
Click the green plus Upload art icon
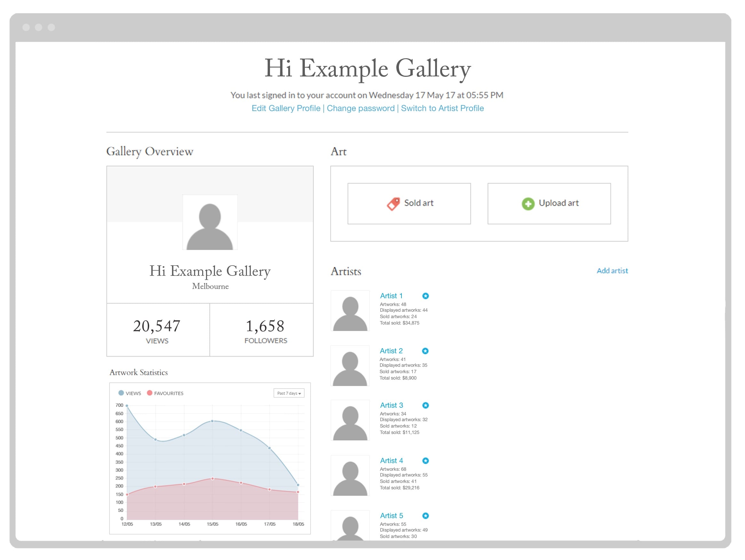[x=528, y=204]
